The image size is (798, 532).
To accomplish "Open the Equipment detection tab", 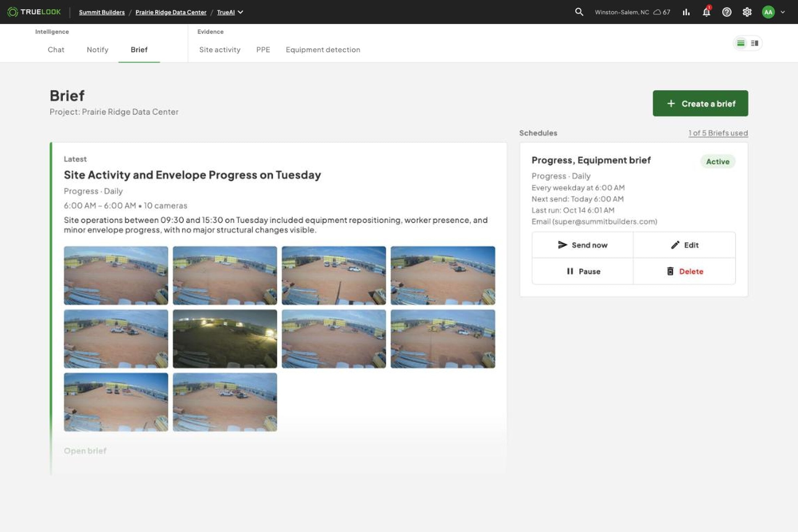I will point(323,50).
